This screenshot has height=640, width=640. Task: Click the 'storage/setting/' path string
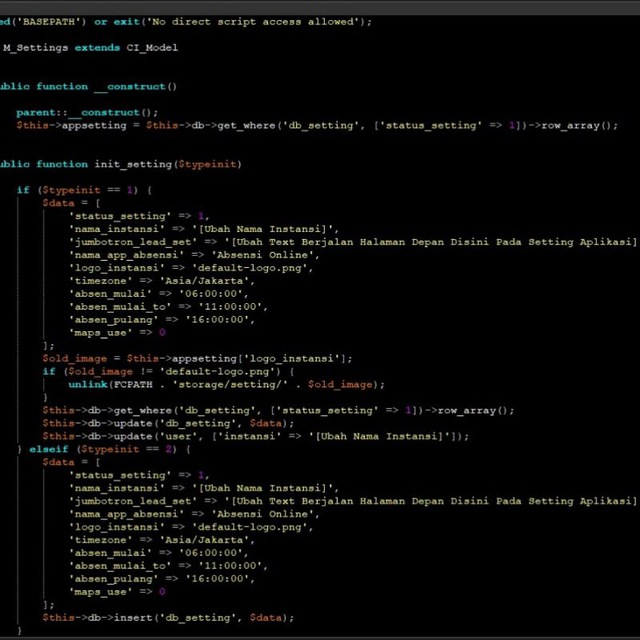tap(227, 384)
